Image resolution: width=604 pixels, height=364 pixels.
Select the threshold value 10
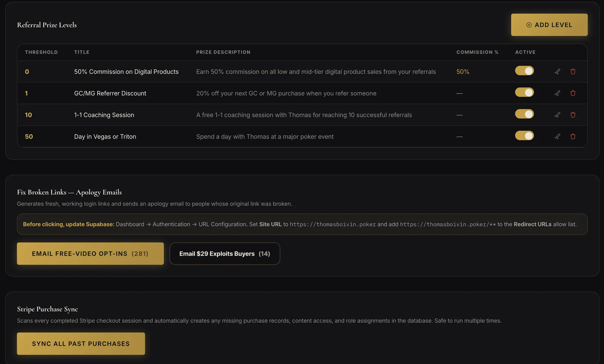click(28, 115)
